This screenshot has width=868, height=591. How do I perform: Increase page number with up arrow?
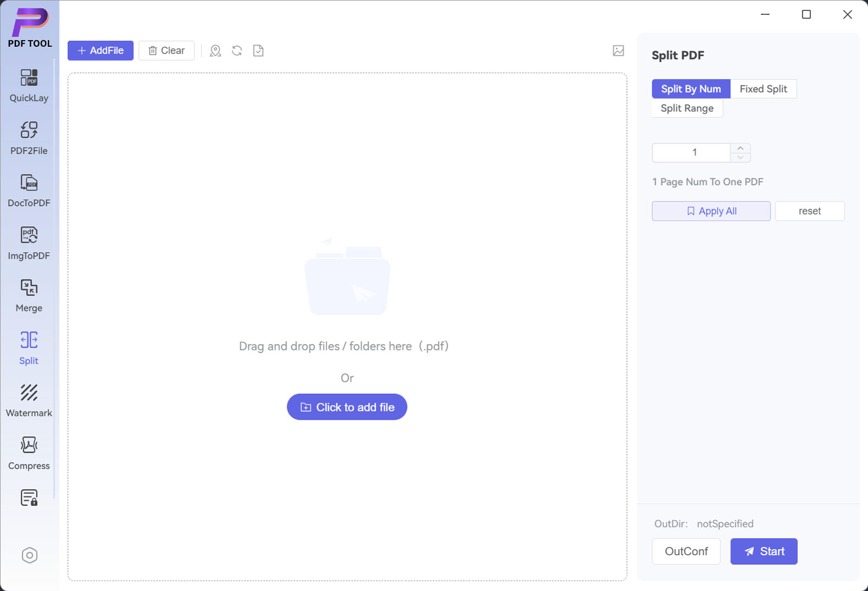pyautogui.click(x=740, y=148)
